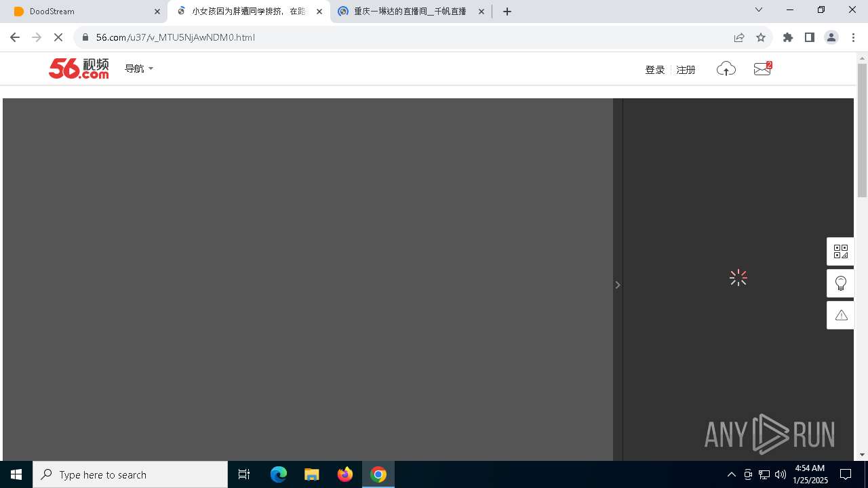Open the Extensions puzzle icon
Viewport: 868px width, 488px height.
click(788, 37)
